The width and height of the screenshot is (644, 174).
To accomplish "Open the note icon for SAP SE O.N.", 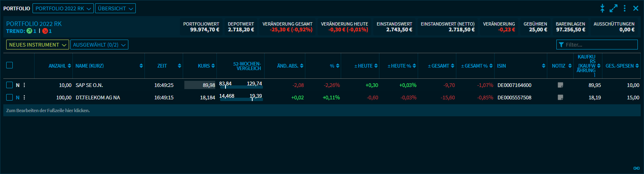I will 560,85.
